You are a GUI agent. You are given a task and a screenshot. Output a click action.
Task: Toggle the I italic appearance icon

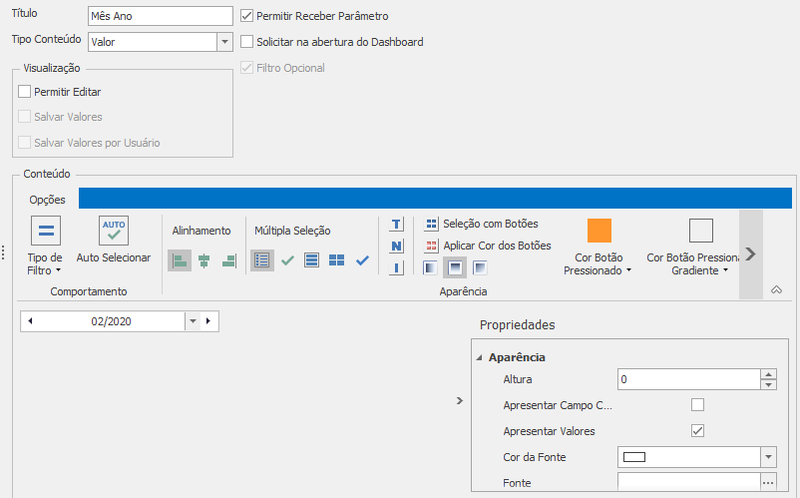396,268
